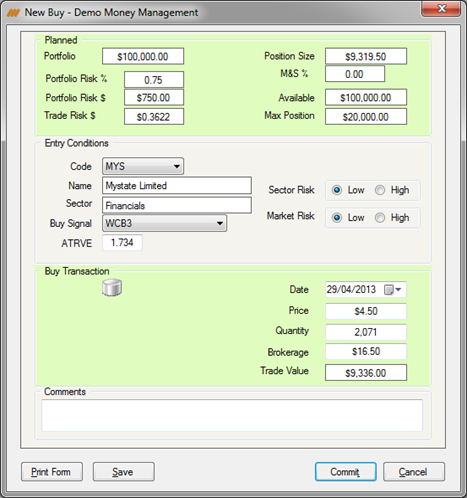Click the Brokerage field showing $16.50

tap(366, 351)
